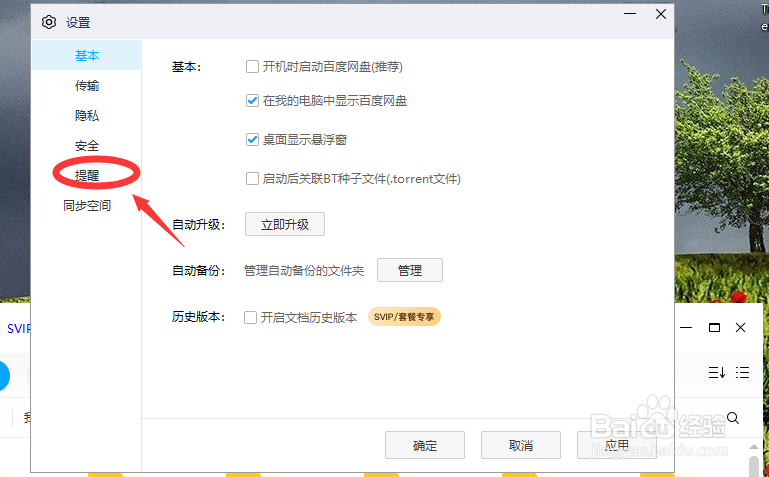Click the settings gear icon in title
Image resolution: width=769 pixels, height=477 pixels.
click(49, 22)
